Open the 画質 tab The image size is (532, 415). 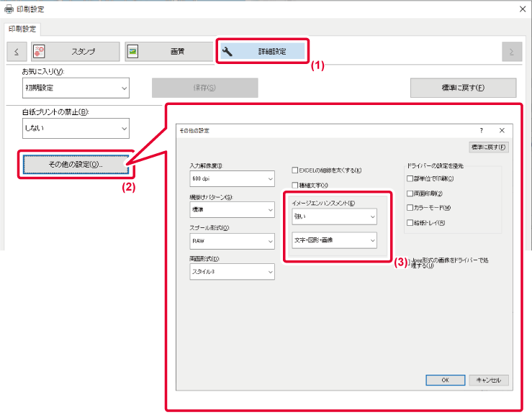tap(169, 52)
